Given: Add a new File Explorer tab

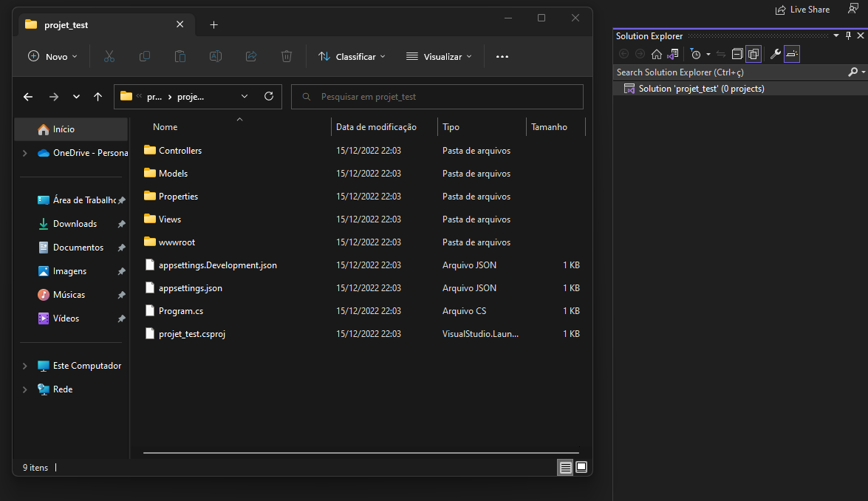Looking at the screenshot, I should (x=213, y=25).
